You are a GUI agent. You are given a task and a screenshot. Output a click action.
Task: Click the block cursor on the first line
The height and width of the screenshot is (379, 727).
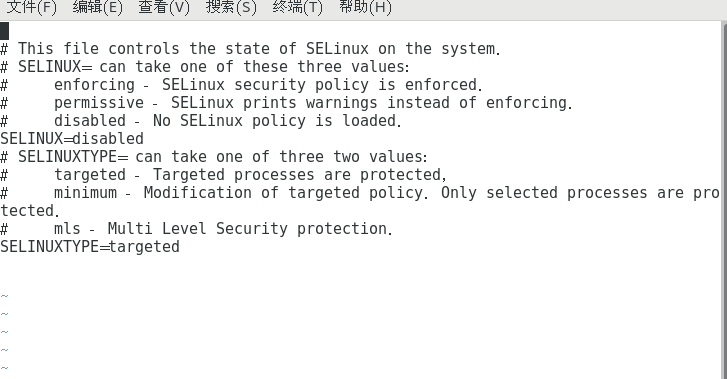point(4,31)
